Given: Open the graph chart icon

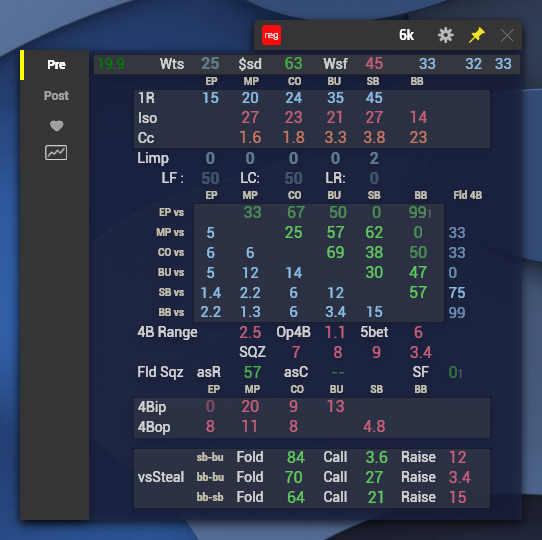Looking at the screenshot, I should (56, 152).
